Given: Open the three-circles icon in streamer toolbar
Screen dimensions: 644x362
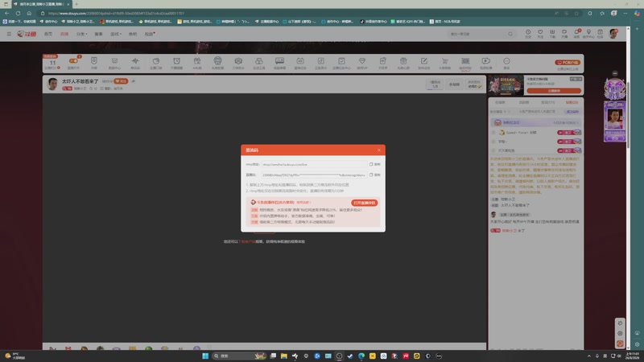Looking at the screenshot, I should 258,63.
